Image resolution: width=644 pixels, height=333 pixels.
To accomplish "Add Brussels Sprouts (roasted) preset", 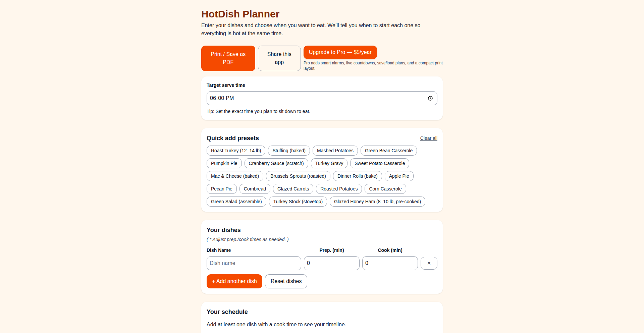I will pos(298,176).
